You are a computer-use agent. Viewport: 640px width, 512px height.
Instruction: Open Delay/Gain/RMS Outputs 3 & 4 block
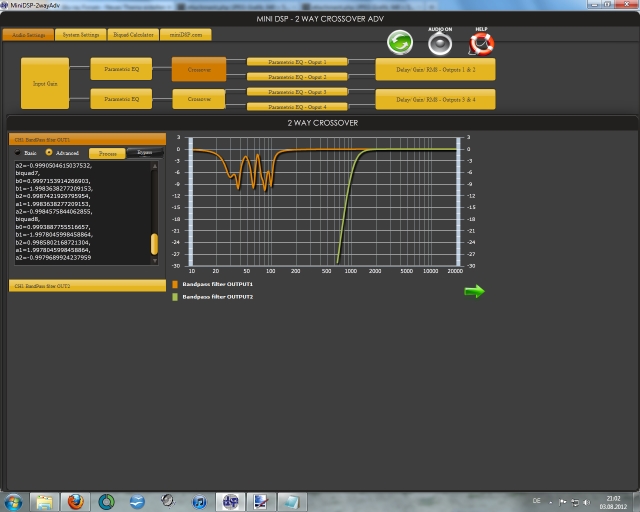point(436,99)
